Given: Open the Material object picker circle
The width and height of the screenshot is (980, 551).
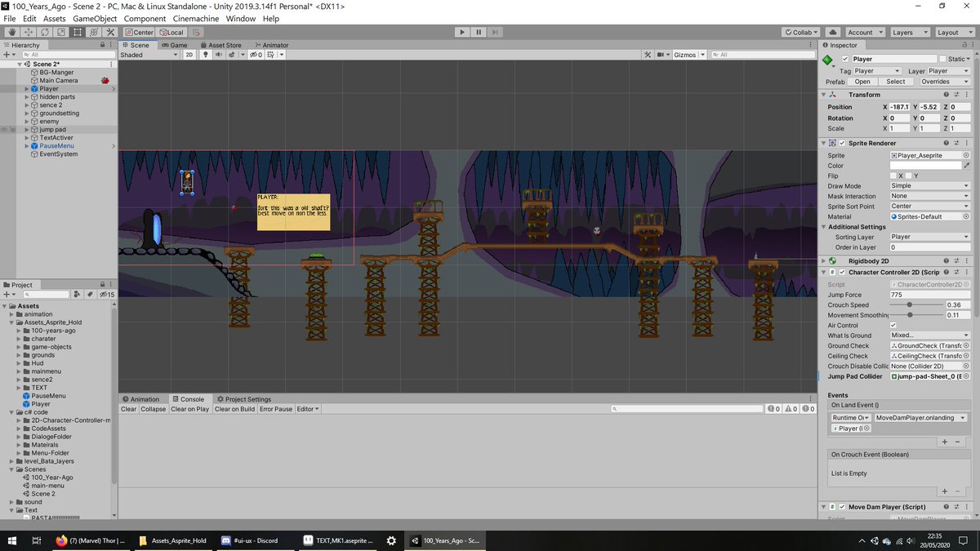Looking at the screenshot, I should (966, 216).
